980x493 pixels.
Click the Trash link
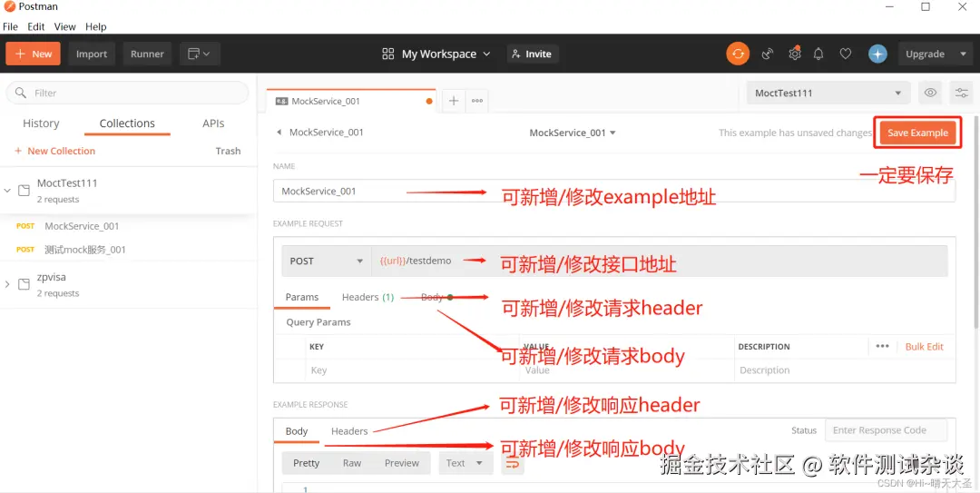pos(228,151)
